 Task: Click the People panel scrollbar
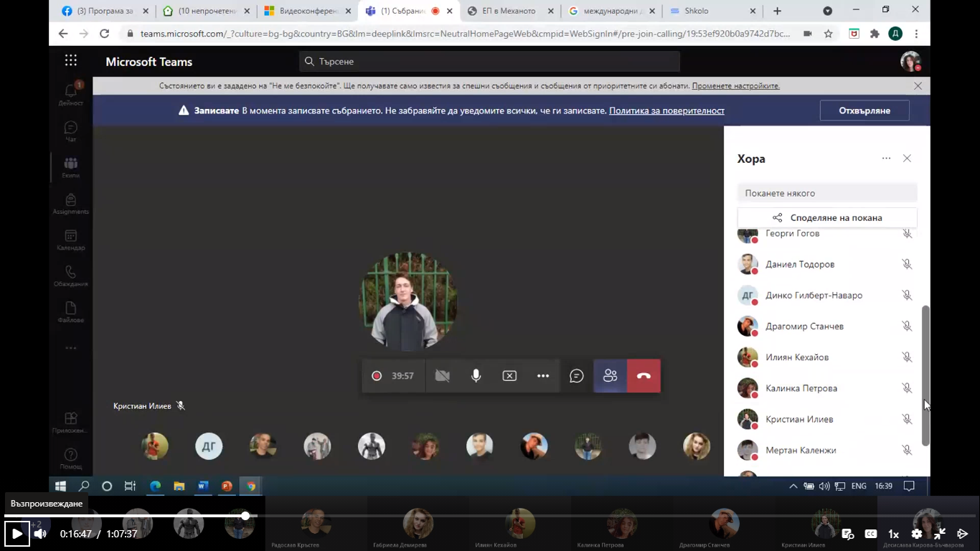[x=925, y=375]
